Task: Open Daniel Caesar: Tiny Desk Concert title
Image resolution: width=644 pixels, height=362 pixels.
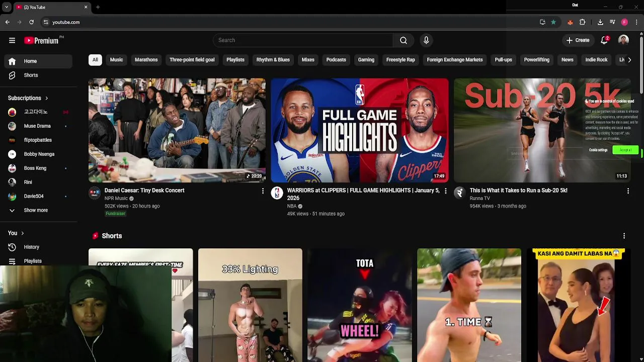Action: click(144, 191)
